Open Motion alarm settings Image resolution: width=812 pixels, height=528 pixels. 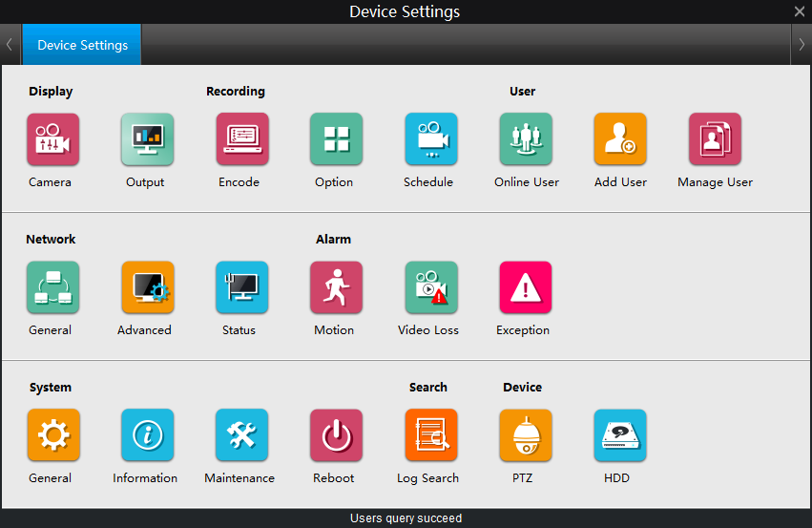click(x=336, y=287)
